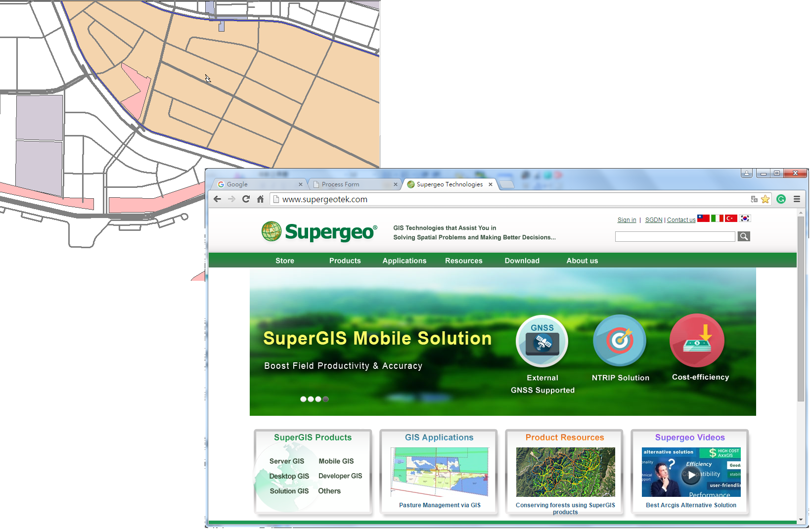
Task: Select the second banner slide dot
Action: pos(311,399)
